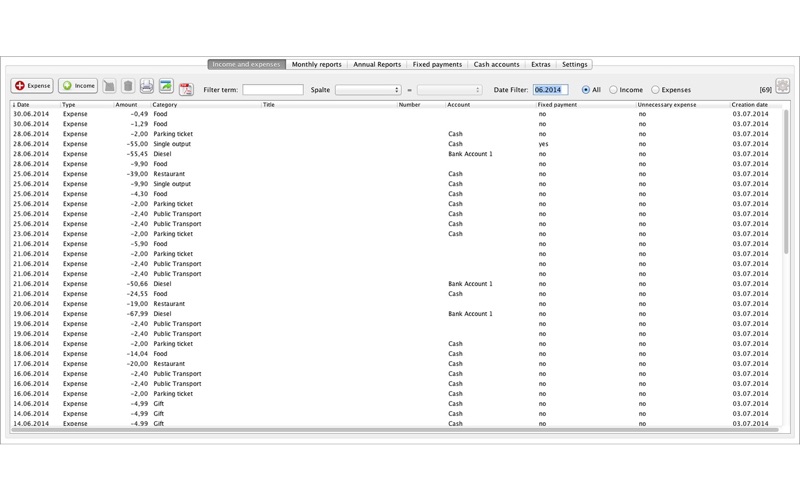Select the Expenses radio button
The image size is (800, 500).
coord(655,90)
